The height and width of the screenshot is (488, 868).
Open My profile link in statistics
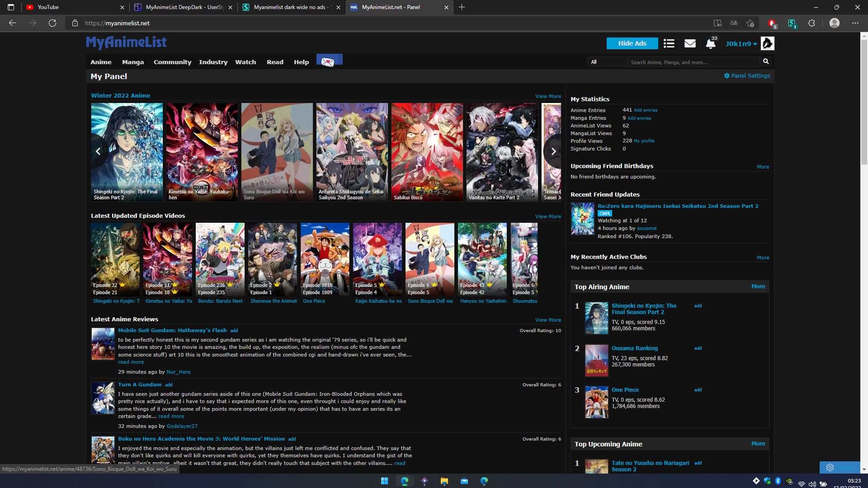click(644, 141)
